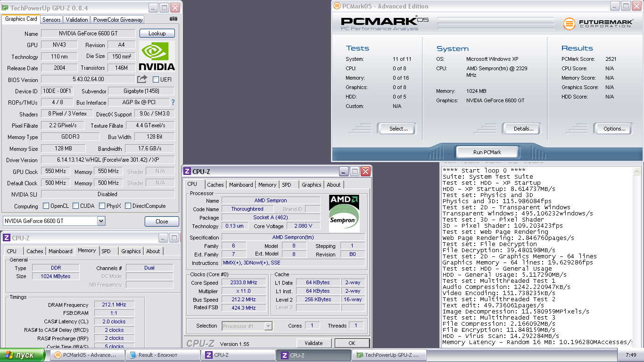Click the Memory Type field GDDR3

(70, 137)
